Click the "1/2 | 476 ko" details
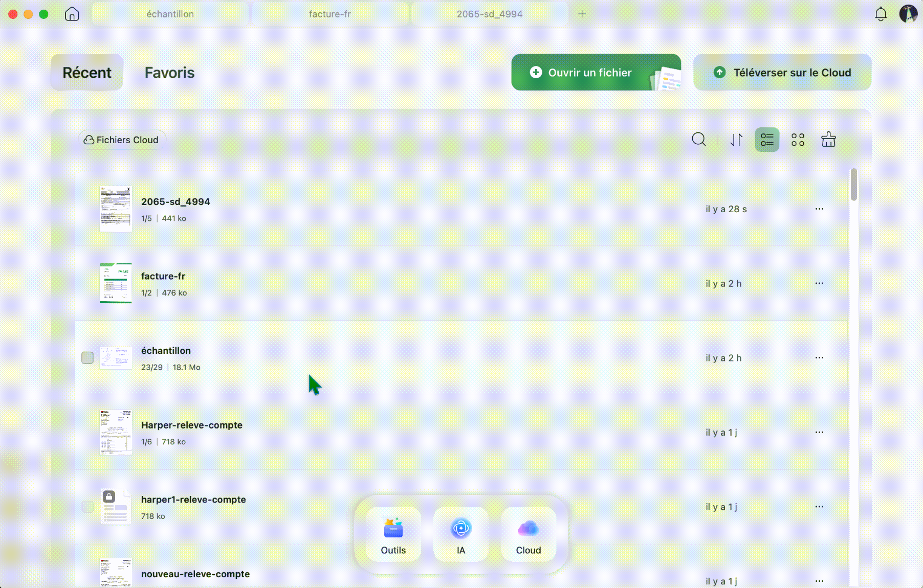The height and width of the screenshot is (588, 923). pos(164,293)
